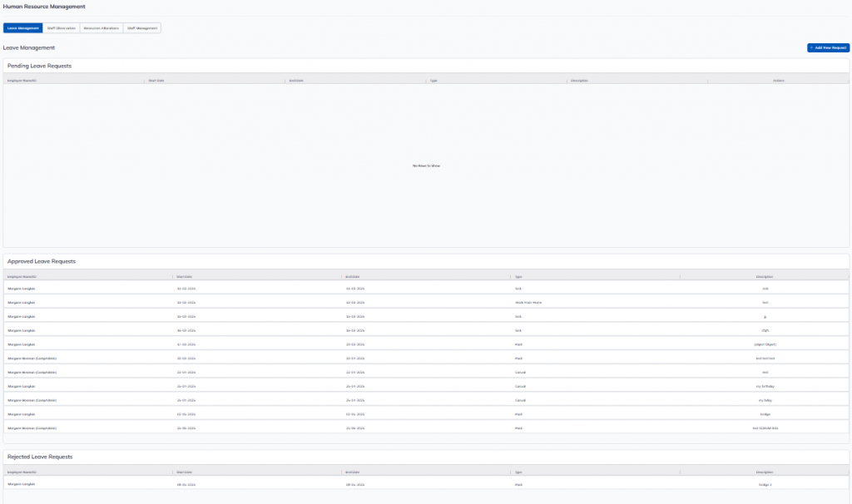
Task: Sort Approved Leave Requests by End Date
Action: 353,276
